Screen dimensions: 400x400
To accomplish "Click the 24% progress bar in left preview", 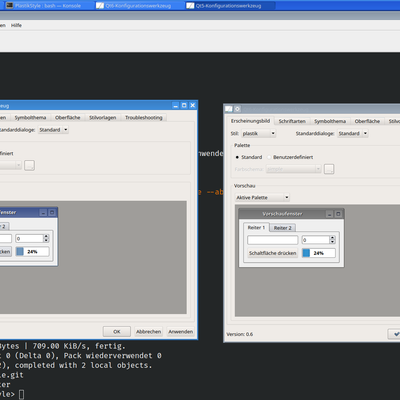I will point(33,252).
